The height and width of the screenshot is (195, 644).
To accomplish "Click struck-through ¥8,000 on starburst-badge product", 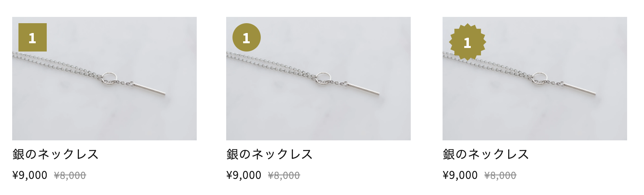I will coord(500,175).
